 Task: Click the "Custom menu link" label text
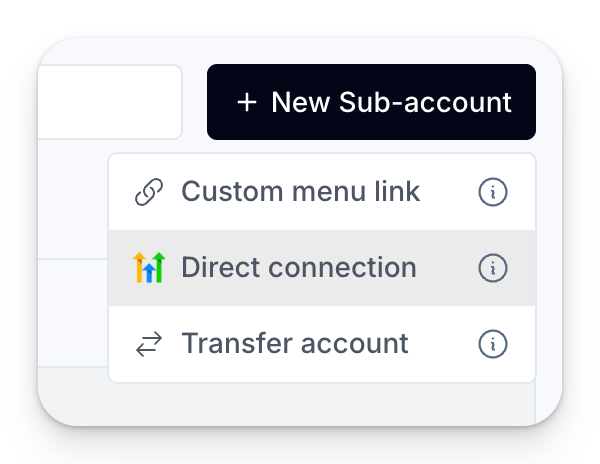tap(300, 192)
